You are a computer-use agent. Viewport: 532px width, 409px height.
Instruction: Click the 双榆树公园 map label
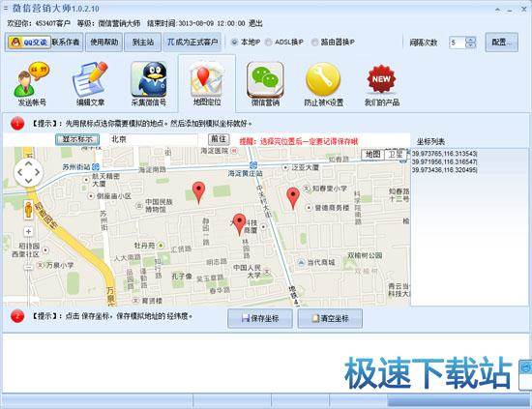point(365,255)
